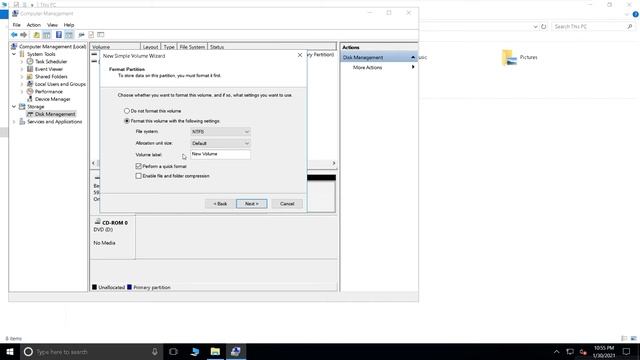This screenshot has width=640, height=360.
Task: Select Local Users and Groups icon
Action: 30,84
